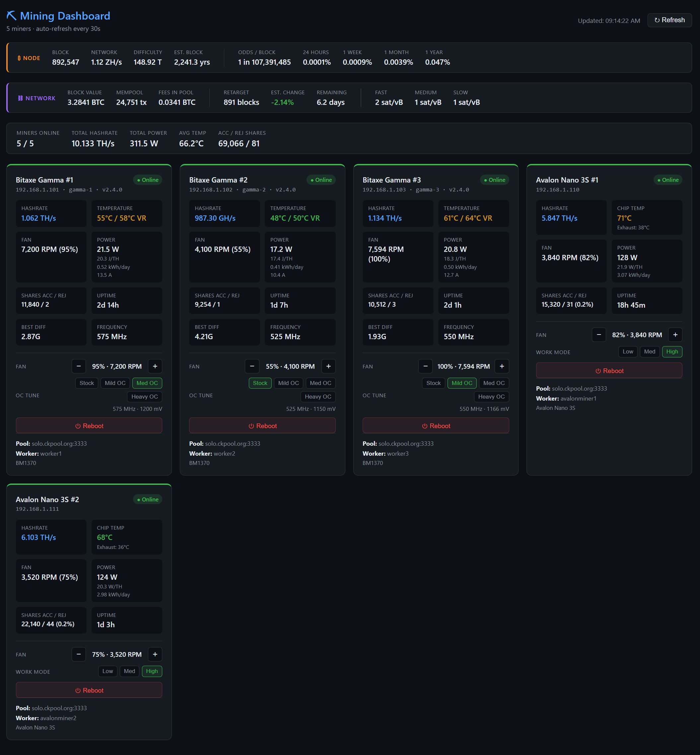Screen dimensions: 700x755
Task: Reboot Bitaxe Gamma #1
Action: click(89, 426)
